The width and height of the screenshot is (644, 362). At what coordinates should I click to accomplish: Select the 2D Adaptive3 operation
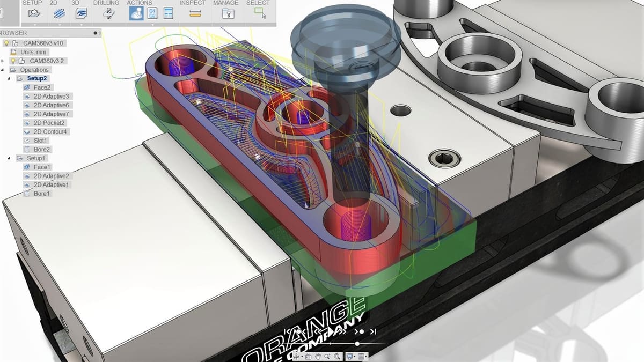pos(52,96)
